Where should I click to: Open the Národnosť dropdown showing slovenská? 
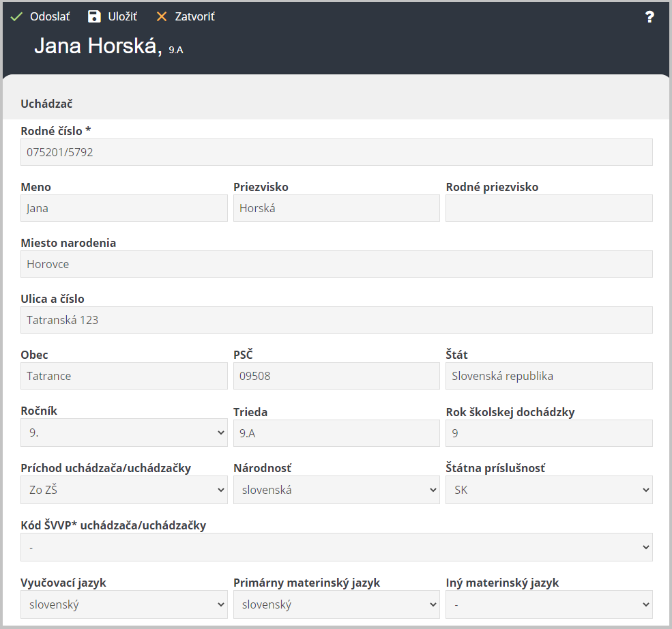336,490
